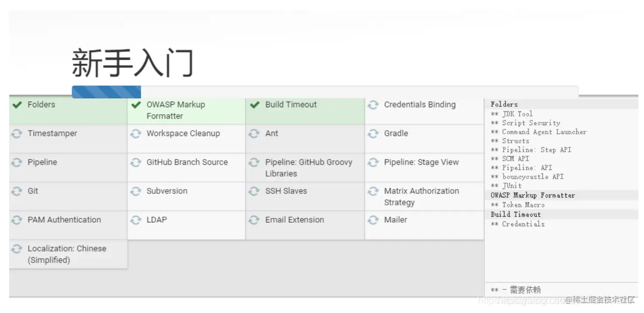Click the refresh icon next to Timestamper
This screenshot has height=313, width=644.
[x=17, y=134]
